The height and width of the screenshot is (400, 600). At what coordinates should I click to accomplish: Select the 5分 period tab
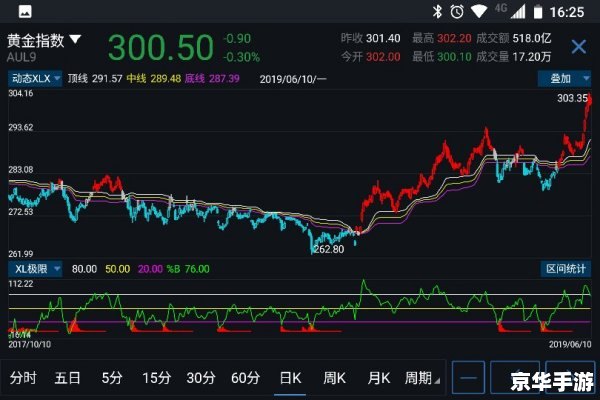[x=112, y=378]
